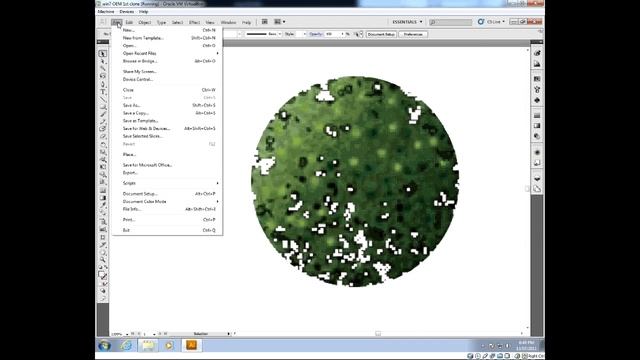Viewport: 640px width, 360px height.
Task: Click the search field near Essentials
Action: [451, 22]
